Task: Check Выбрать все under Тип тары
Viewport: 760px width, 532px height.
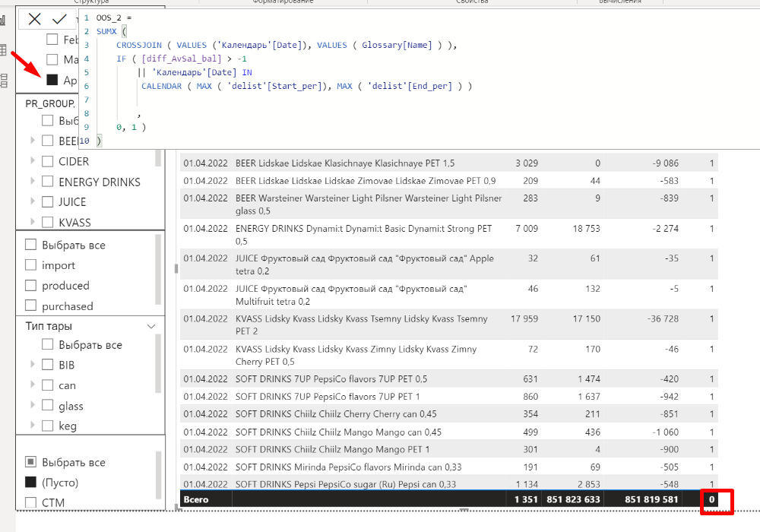Action: tap(47, 344)
